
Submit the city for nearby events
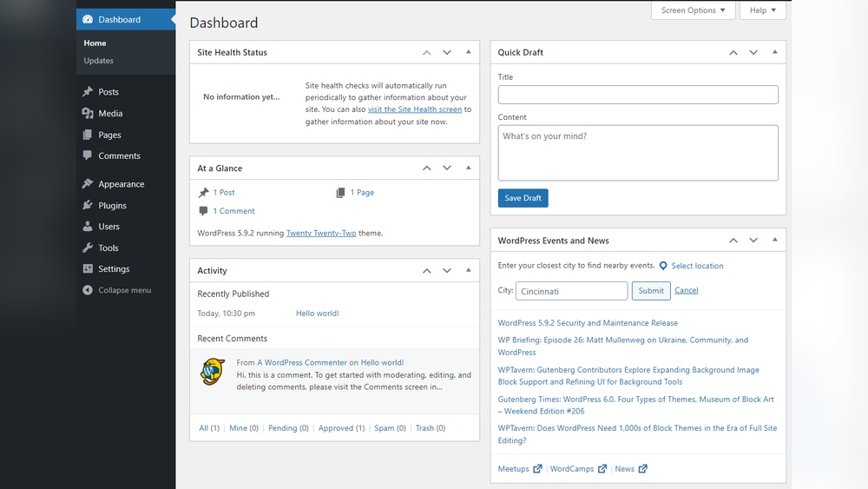(651, 291)
